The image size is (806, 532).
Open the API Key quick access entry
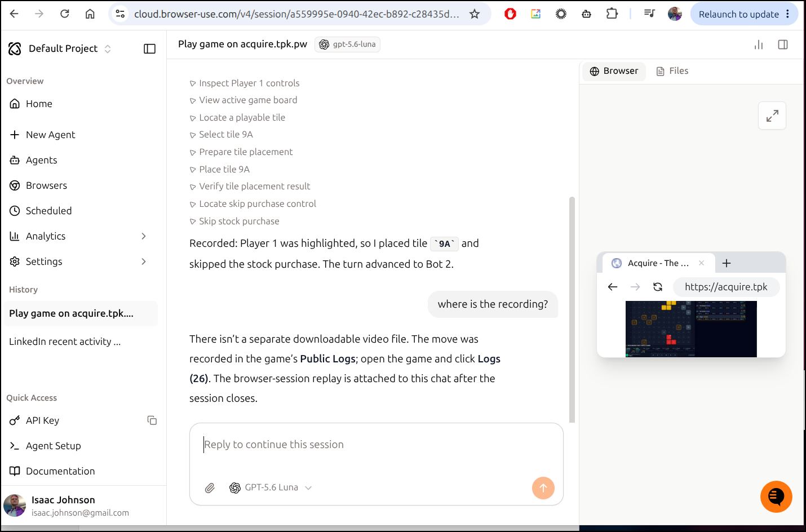click(42, 420)
